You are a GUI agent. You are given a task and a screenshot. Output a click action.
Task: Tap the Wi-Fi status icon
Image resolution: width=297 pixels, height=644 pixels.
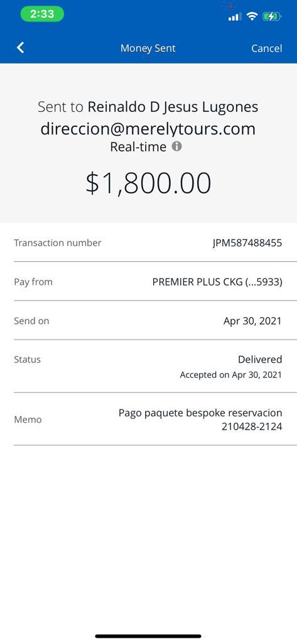click(x=252, y=16)
